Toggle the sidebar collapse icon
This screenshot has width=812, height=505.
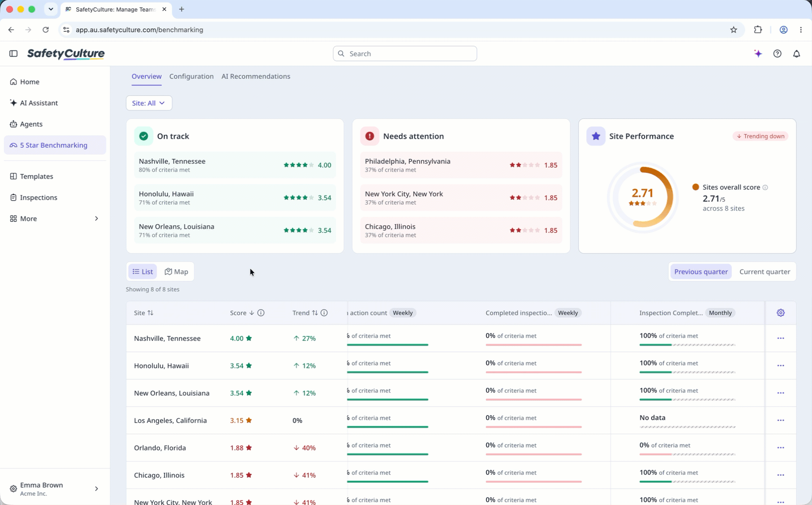tap(13, 53)
